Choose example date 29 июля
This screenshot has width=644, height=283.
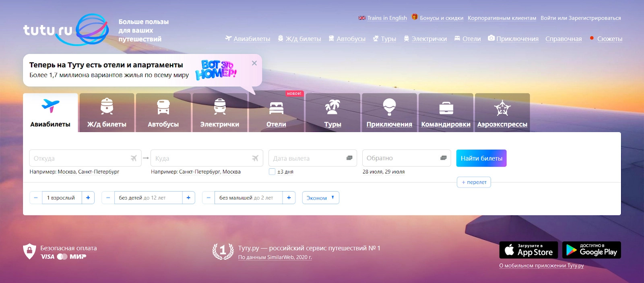point(395,171)
